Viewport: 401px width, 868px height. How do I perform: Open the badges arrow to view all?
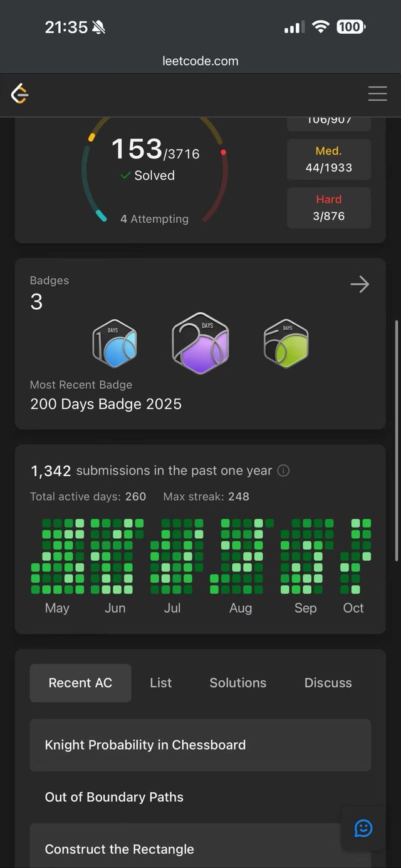[360, 285]
